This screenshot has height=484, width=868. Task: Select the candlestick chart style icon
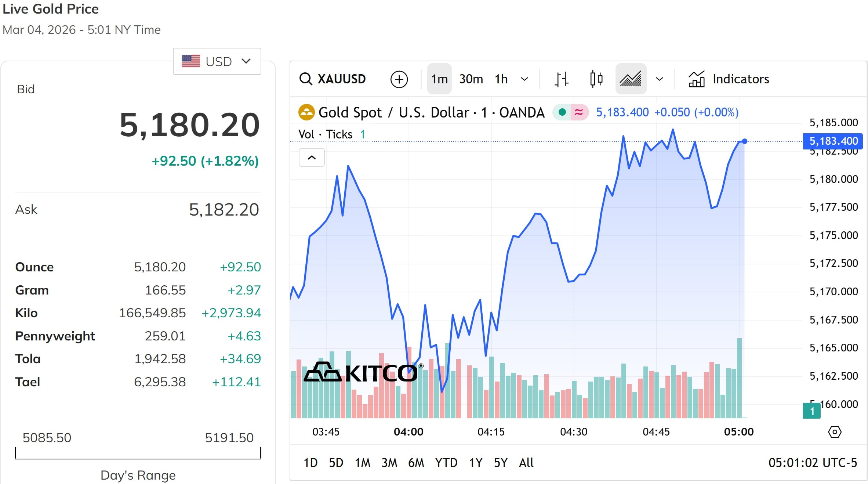[x=596, y=79]
